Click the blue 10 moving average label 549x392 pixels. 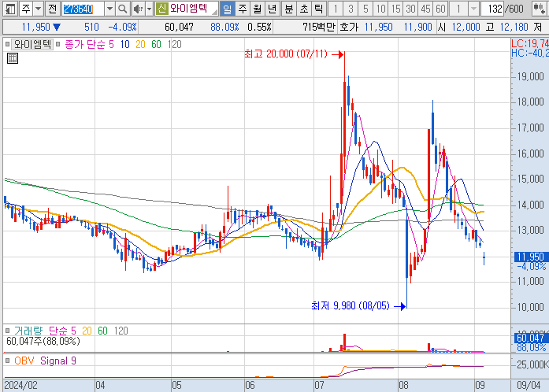click(125, 44)
